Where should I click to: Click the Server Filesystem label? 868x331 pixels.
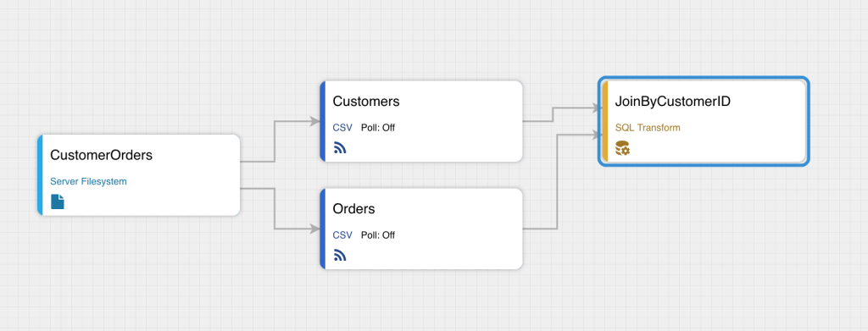coord(88,181)
